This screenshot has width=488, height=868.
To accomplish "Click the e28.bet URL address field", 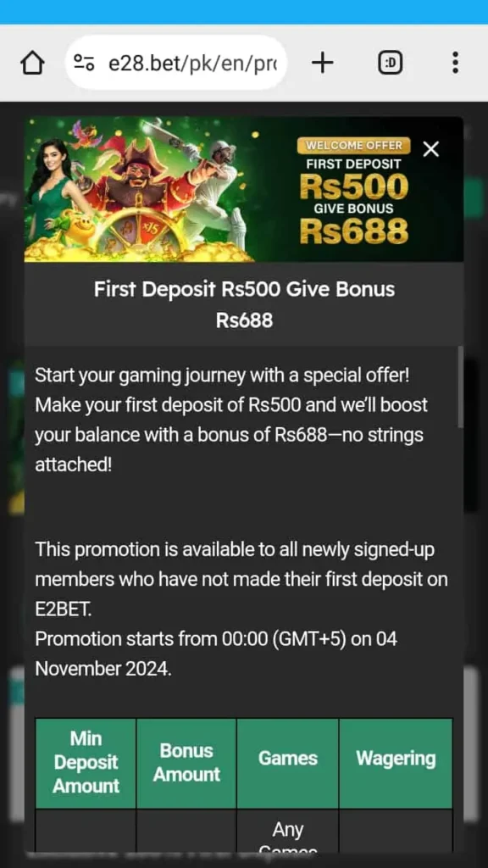I will point(176,63).
